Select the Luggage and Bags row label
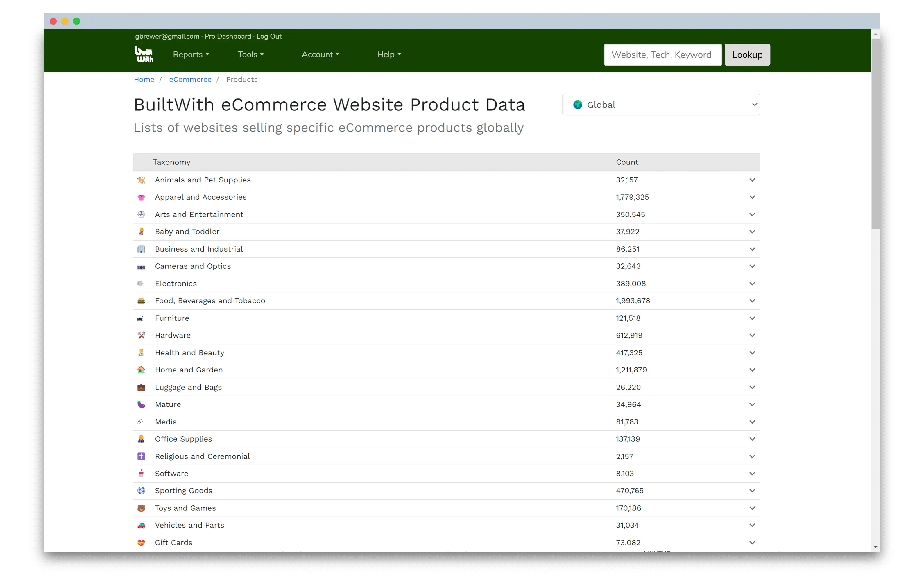The width and height of the screenshot is (924, 581). tap(188, 387)
